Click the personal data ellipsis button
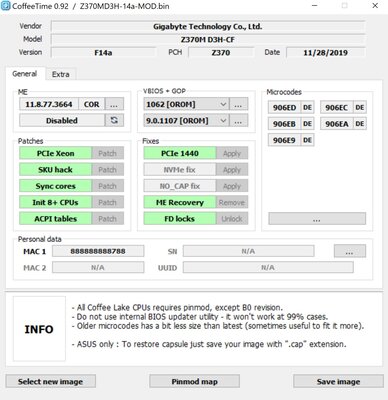Image resolution: width=388 pixels, height=400 pixels. (350, 251)
